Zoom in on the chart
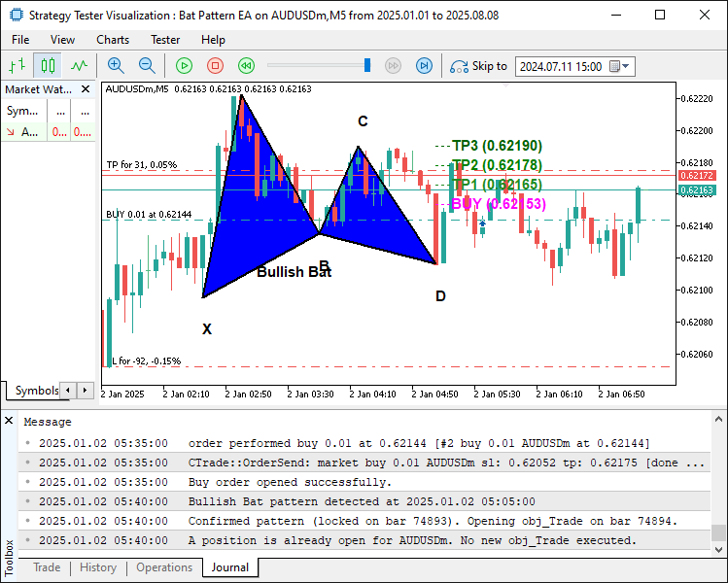 pos(116,66)
